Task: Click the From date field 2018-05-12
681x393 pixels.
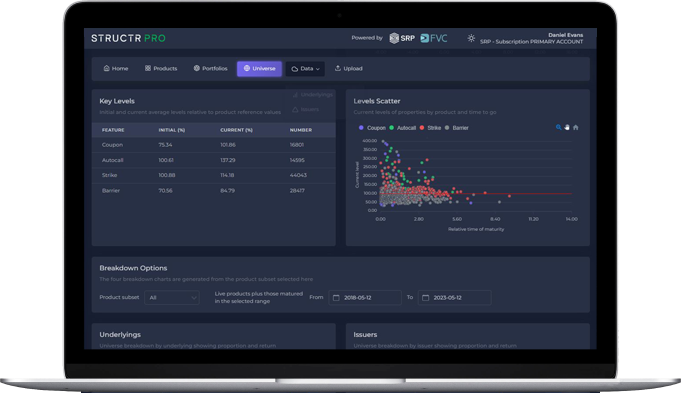Action: point(365,297)
